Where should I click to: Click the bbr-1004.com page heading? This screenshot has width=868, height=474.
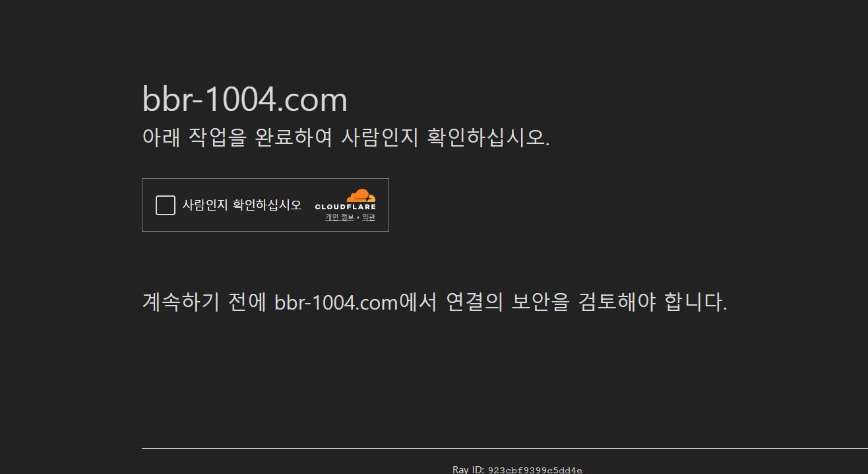[x=245, y=100]
